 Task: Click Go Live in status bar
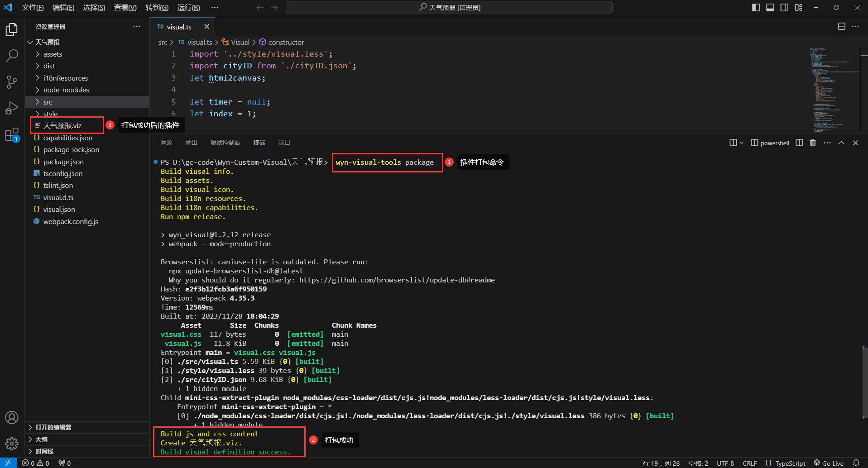[x=829, y=463]
